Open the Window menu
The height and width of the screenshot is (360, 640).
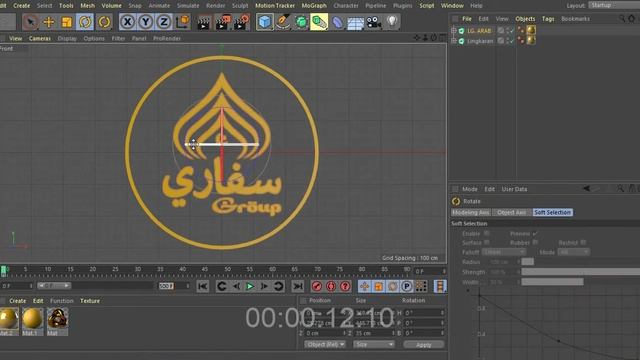click(452, 6)
